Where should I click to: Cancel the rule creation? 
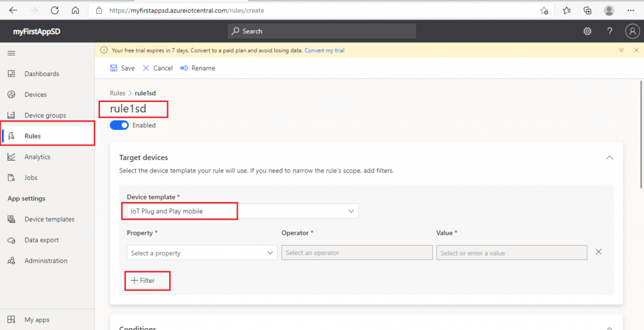tap(158, 68)
